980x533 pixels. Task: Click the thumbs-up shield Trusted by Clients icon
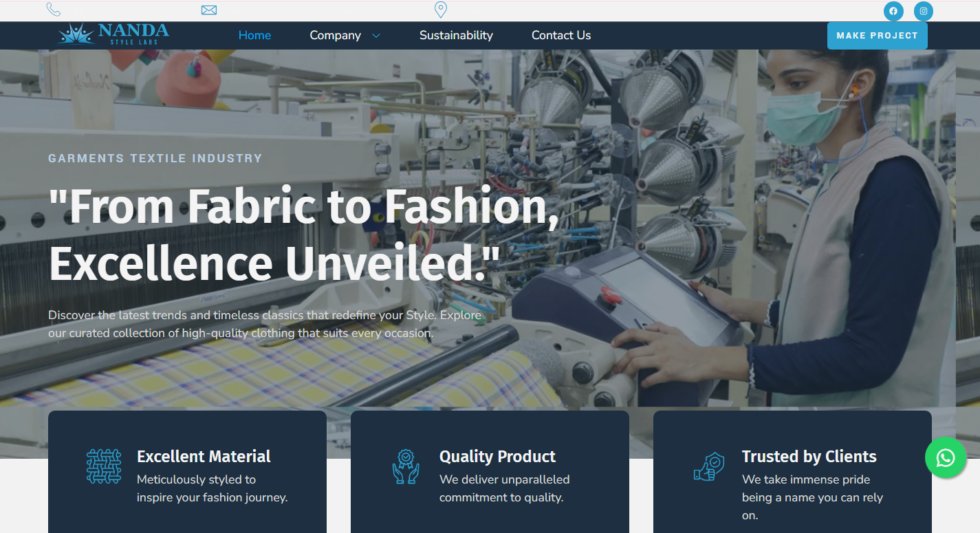[x=708, y=466]
